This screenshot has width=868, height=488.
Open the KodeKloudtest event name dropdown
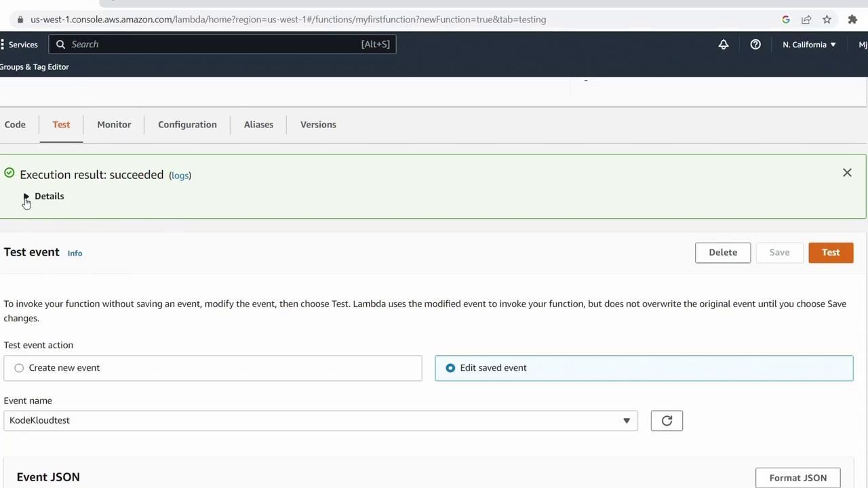tap(321, 421)
